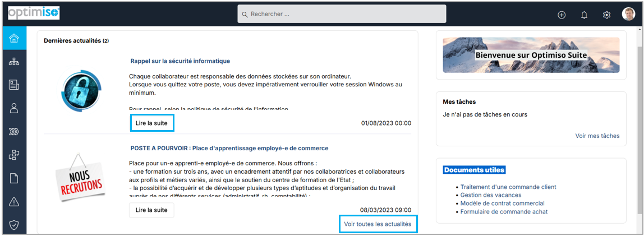Open Voir toutes les actualités link
The width and height of the screenshot is (644, 236).
378,224
